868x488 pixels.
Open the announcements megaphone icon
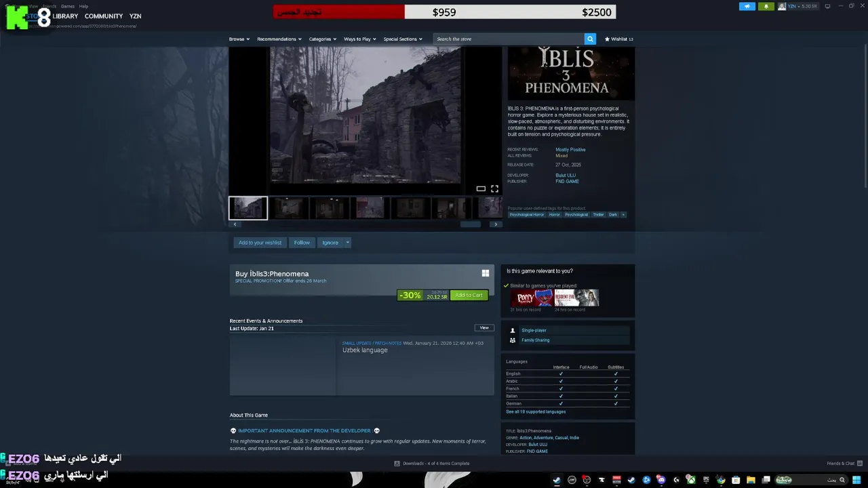click(747, 6)
